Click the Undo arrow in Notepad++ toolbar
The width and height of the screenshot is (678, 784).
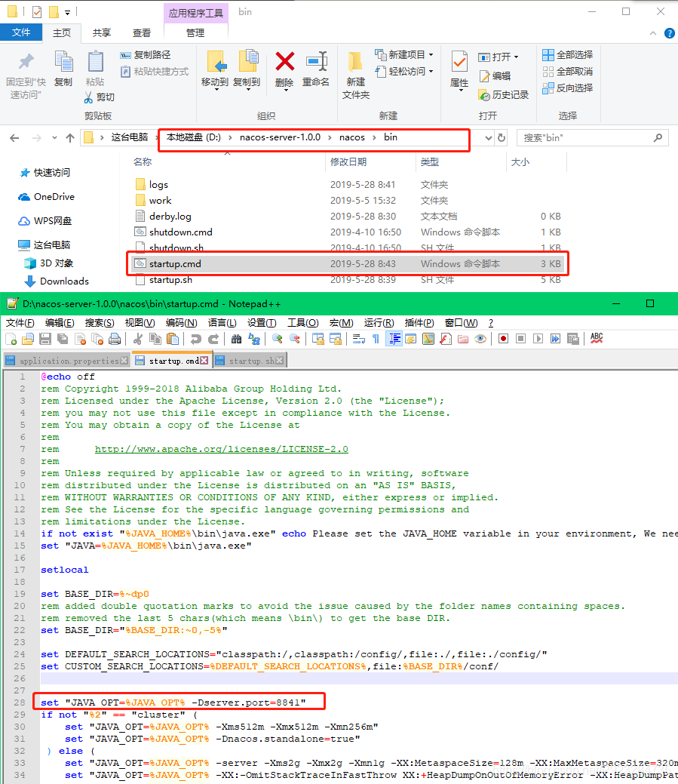[x=196, y=339]
